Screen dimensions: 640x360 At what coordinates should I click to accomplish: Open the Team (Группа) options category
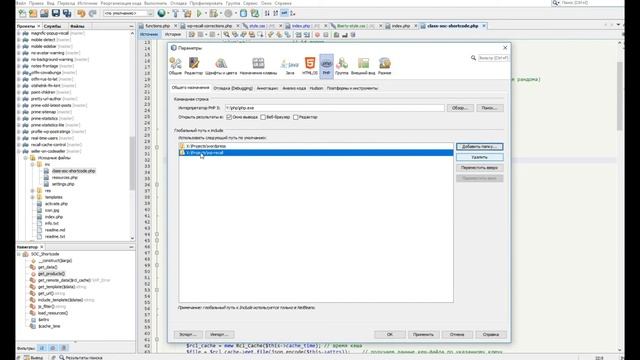(x=342, y=66)
